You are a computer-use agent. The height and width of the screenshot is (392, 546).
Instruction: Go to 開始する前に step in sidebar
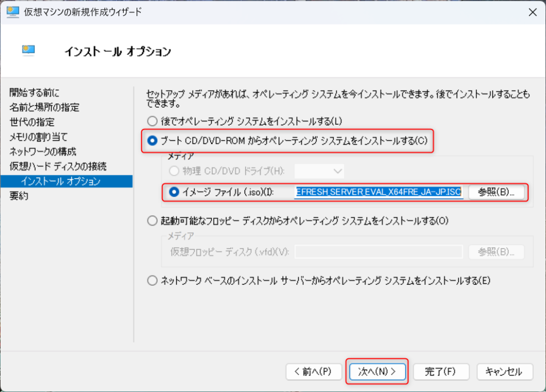(x=35, y=93)
